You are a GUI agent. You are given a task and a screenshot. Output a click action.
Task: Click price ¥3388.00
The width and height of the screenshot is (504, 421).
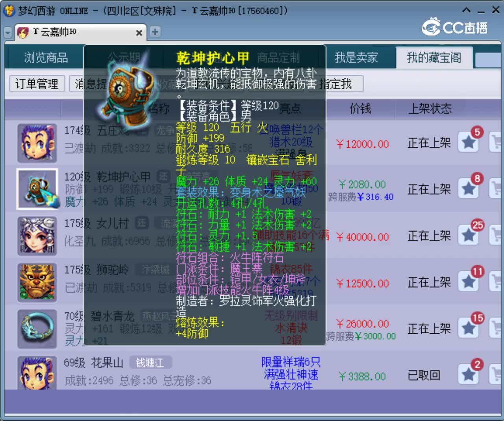[362, 377]
